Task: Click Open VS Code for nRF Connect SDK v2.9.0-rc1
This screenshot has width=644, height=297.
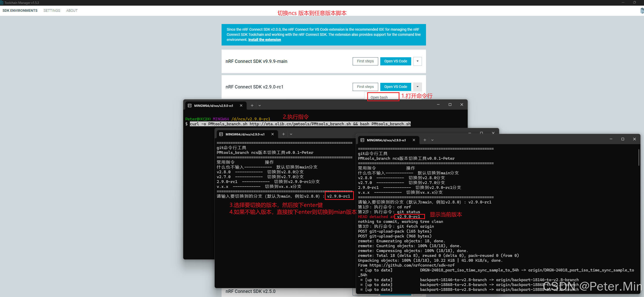Action: pyautogui.click(x=395, y=87)
